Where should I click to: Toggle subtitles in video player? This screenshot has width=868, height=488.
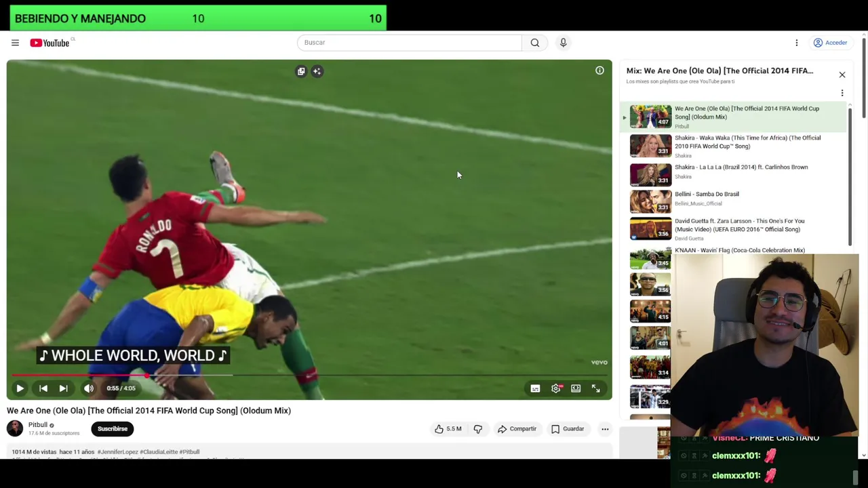tap(535, 388)
